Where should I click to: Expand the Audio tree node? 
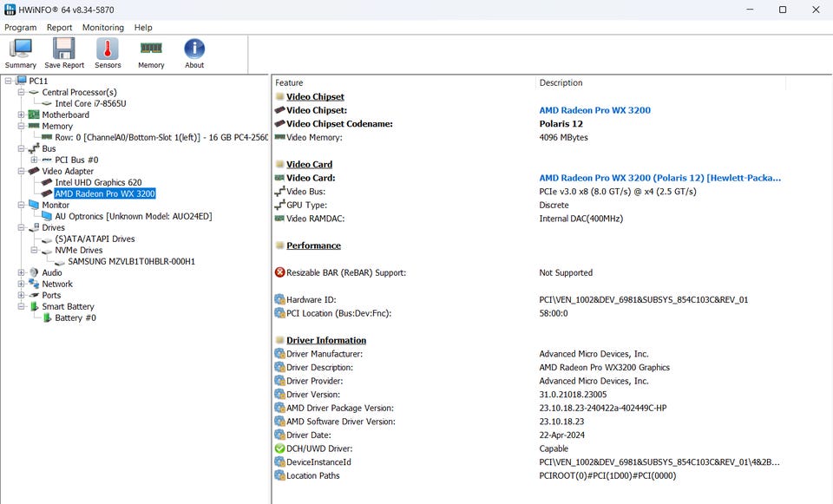click(x=22, y=272)
